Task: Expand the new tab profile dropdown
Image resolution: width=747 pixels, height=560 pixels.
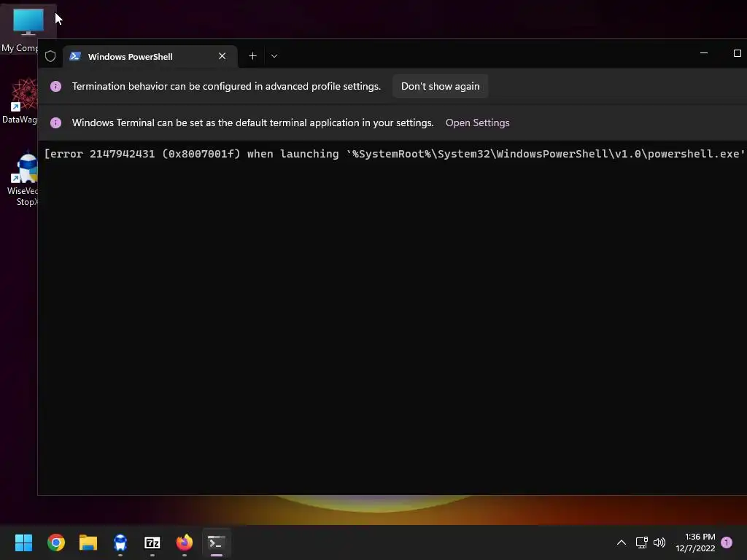Action: [274, 56]
